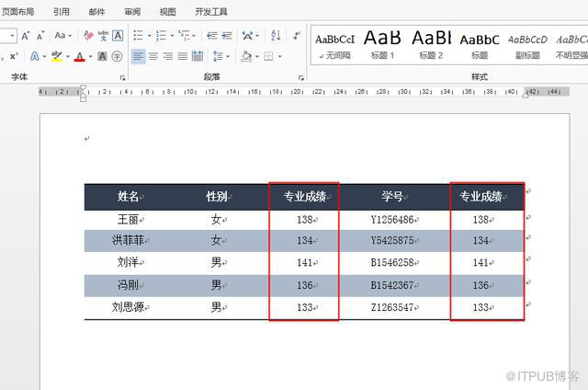Toggle Show/Hide paragraph marks
Image resolution: width=588 pixels, height=390 pixels.
(x=296, y=36)
